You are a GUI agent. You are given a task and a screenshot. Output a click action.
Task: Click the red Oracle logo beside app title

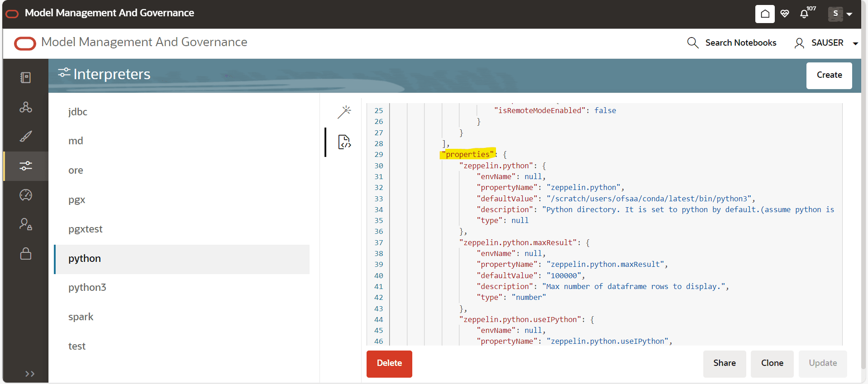pyautogui.click(x=25, y=43)
